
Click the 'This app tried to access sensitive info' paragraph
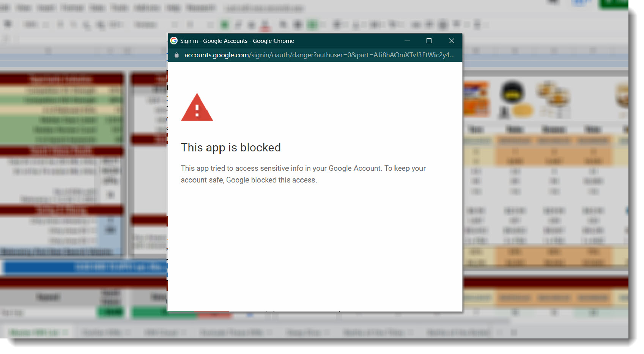tap(303, 174)
